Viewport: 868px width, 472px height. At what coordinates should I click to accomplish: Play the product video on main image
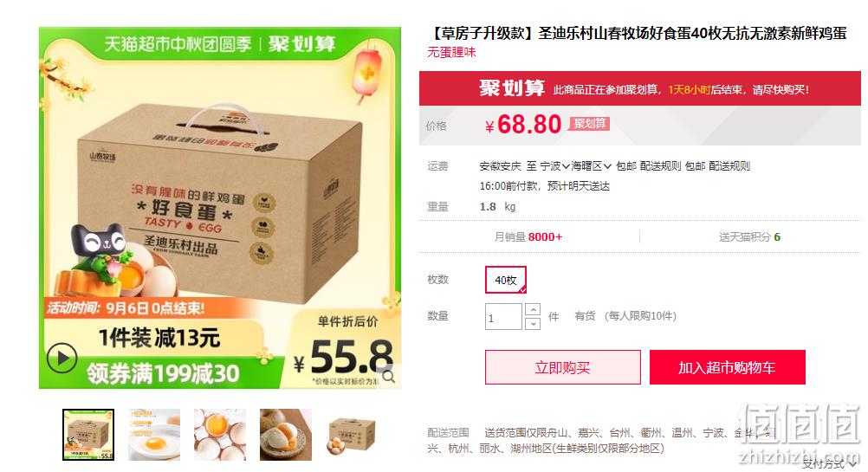pyautogui.click(x=62, y=358)
